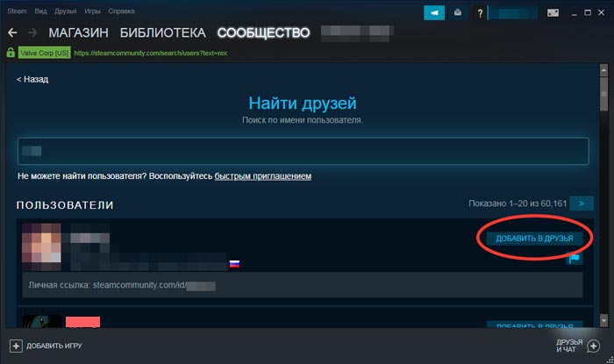Viewport: 614px width, 364px height.
Task: Click ДОБАВИТЬ В ДРУЗЬЯ for first user
Action: coord(534,239)
